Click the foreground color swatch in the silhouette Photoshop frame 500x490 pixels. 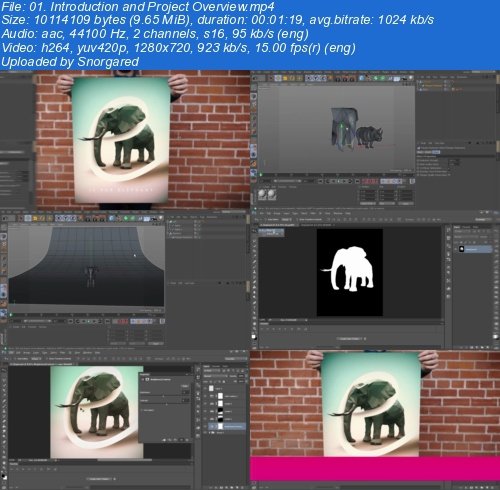pos(254,337)
